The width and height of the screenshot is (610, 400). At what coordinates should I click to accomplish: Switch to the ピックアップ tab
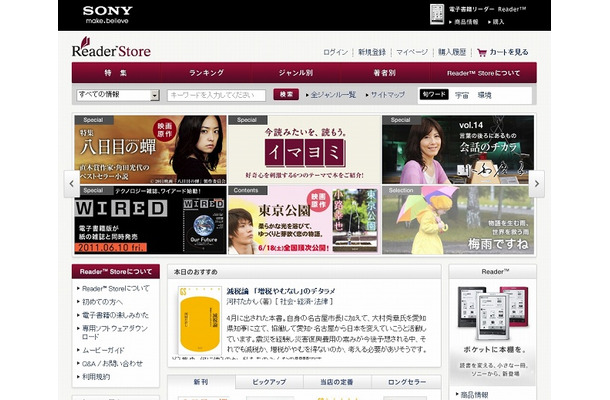(269, 382)
